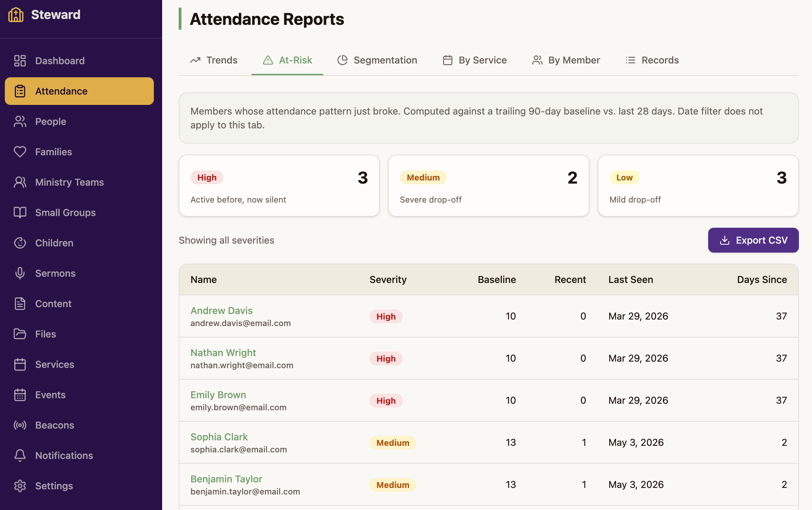Click the By Service calendar icon
Screen dimensions: 812x510
click(x=448, y=60)
